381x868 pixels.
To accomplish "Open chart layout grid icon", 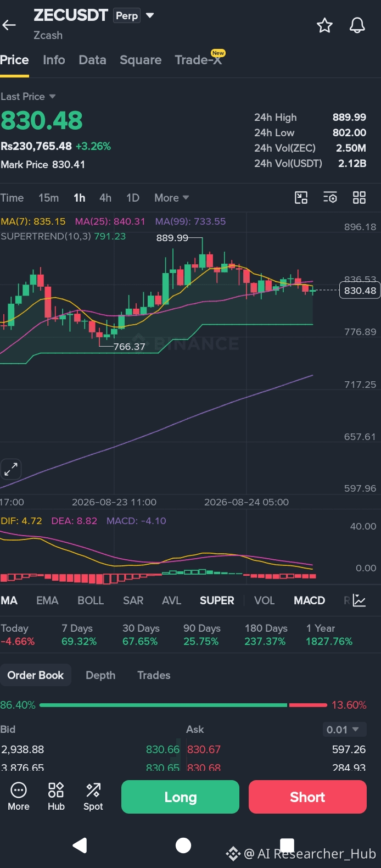I will (359, 198).
